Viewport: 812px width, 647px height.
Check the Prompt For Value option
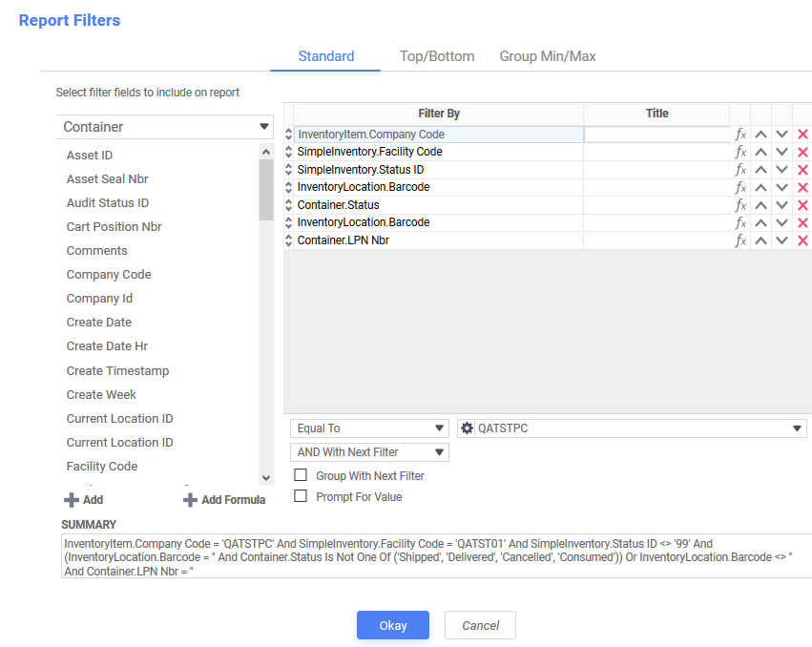(301, 497)
